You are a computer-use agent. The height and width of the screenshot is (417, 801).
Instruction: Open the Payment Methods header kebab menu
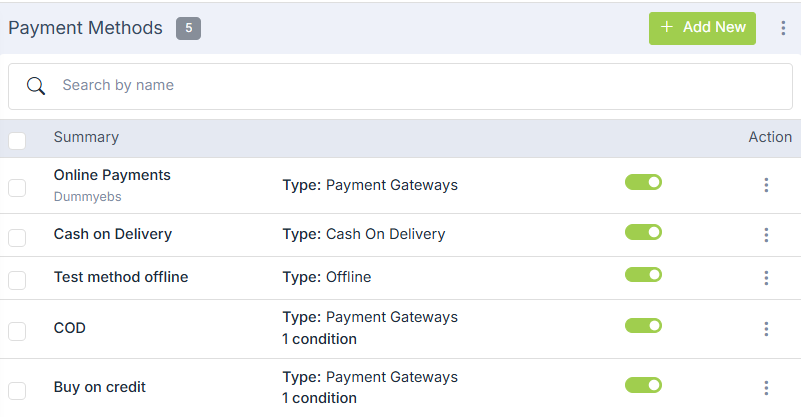783,28
